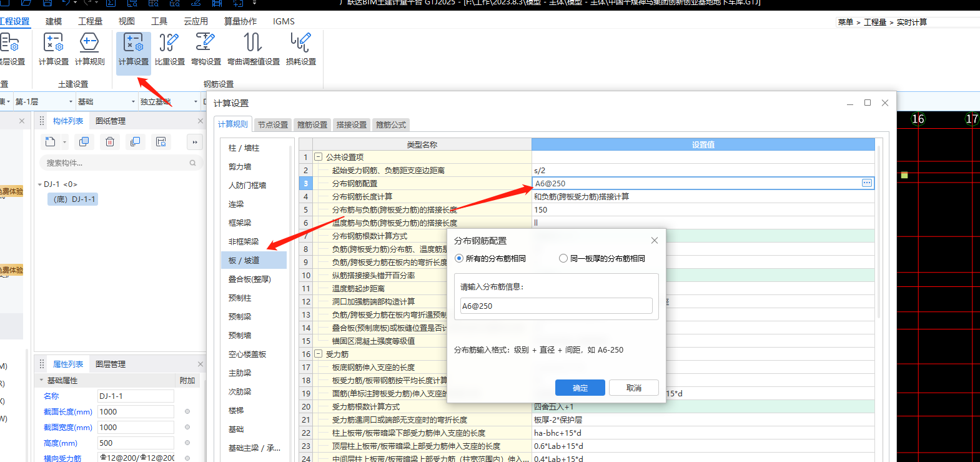Open the 弯钩设置 tool

tap(205, 49)
